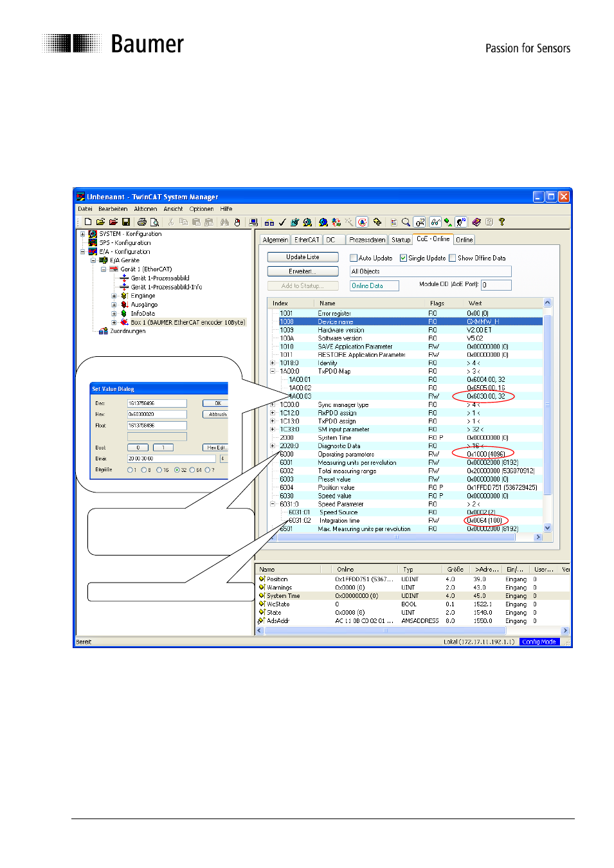Viewport: 614px width, 868px height.
Task: Click the New file toolbar icon
Action: (87, 222)
